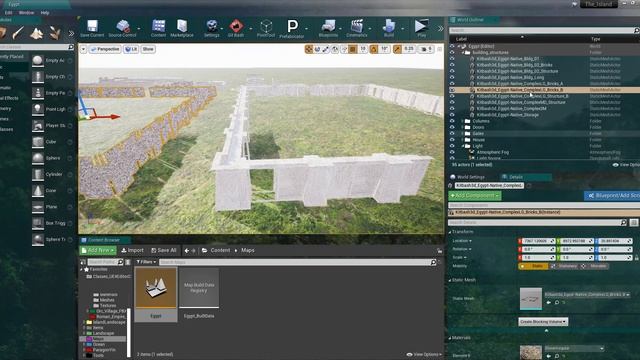Select scale transform gizmo mode
Image resolution: width=640 pixels, height=360 pixels.
click(326, 49)
